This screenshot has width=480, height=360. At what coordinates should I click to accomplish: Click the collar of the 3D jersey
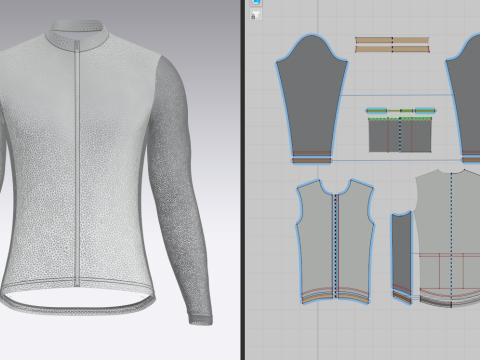78,35
